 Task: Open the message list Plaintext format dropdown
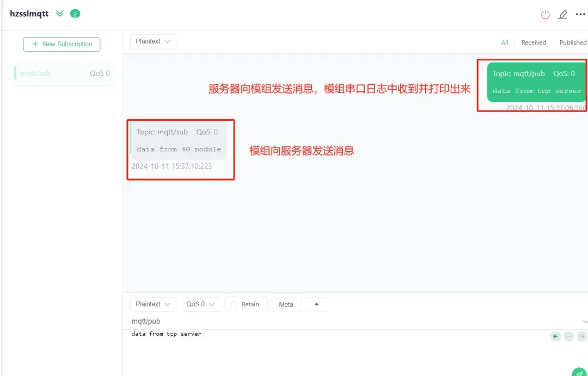pyautogui.click(x=153, y=41)
